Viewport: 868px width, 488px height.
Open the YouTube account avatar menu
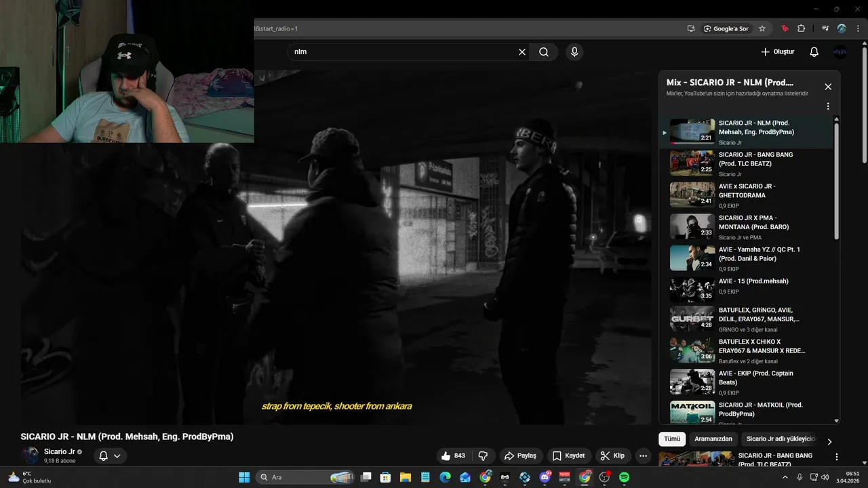(x=840, y=52)
